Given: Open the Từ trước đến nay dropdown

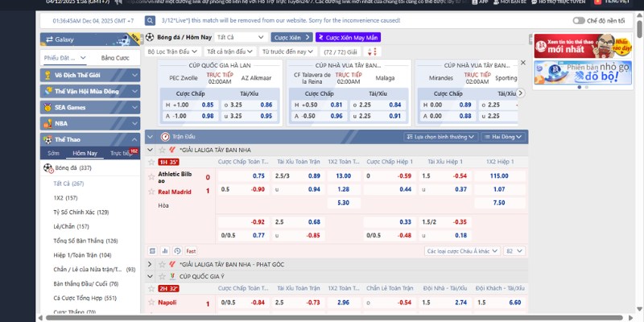Looking at the screenshot, I should tap(288, 52).
